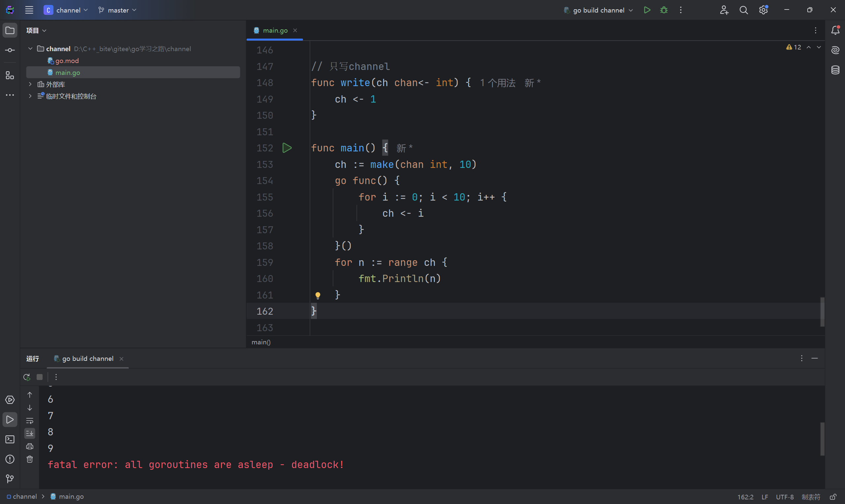Expand 临时文件和控制台 node
This screenshot has width=845, height=504.
(x=30, y=96)
